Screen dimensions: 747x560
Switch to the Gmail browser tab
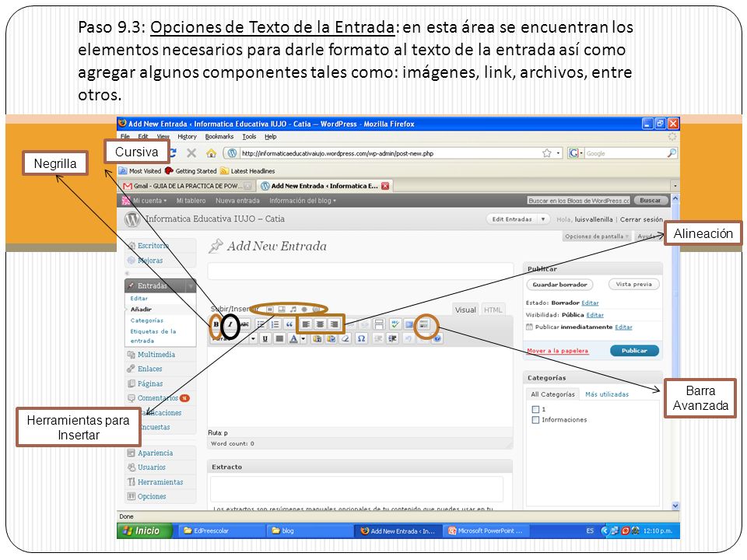point(188,186)
